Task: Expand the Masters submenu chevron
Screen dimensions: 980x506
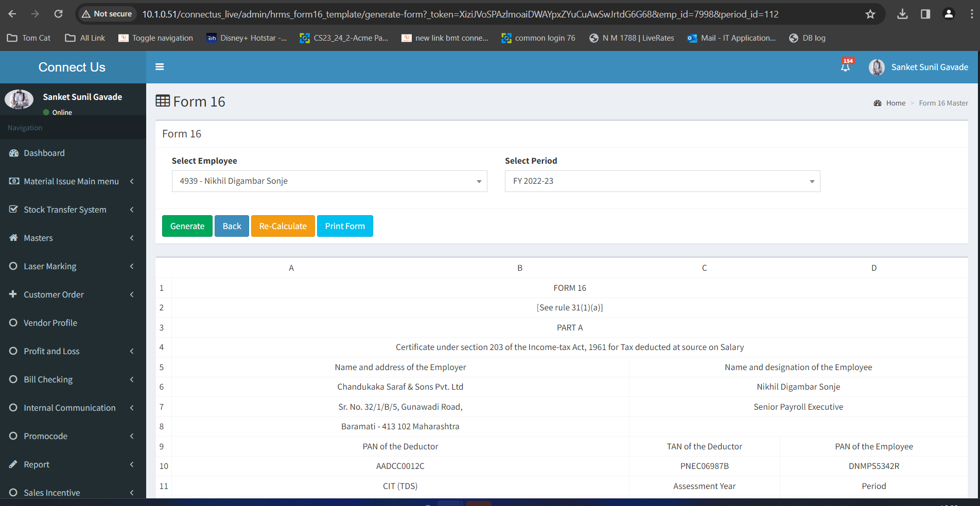Action: click(x=132, y=238)
